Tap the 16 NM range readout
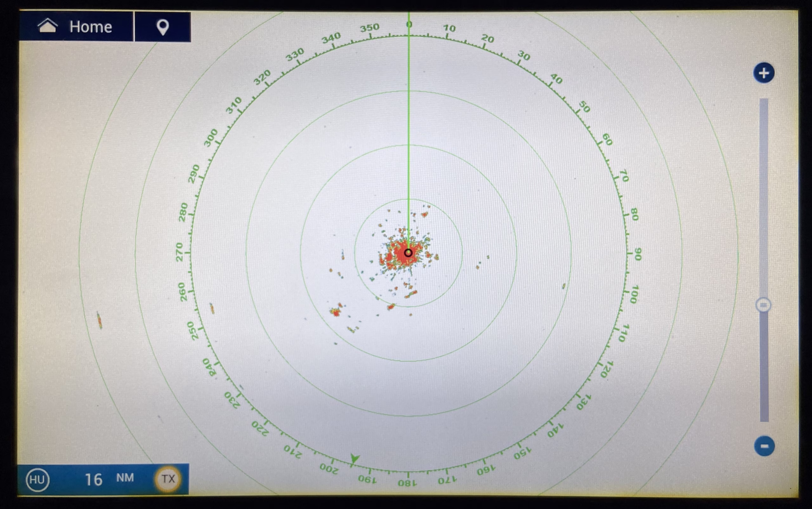Screen dimensions: 812x509 pos(109,479)
